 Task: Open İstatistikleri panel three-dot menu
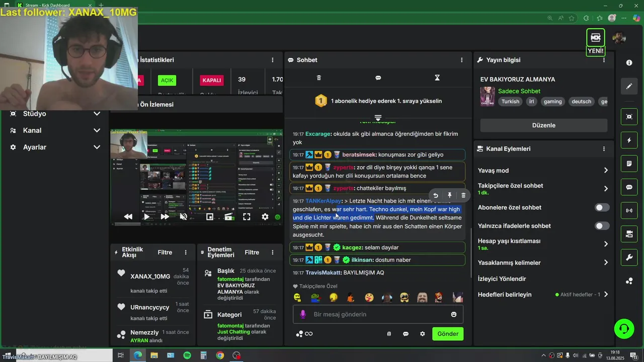272,60
